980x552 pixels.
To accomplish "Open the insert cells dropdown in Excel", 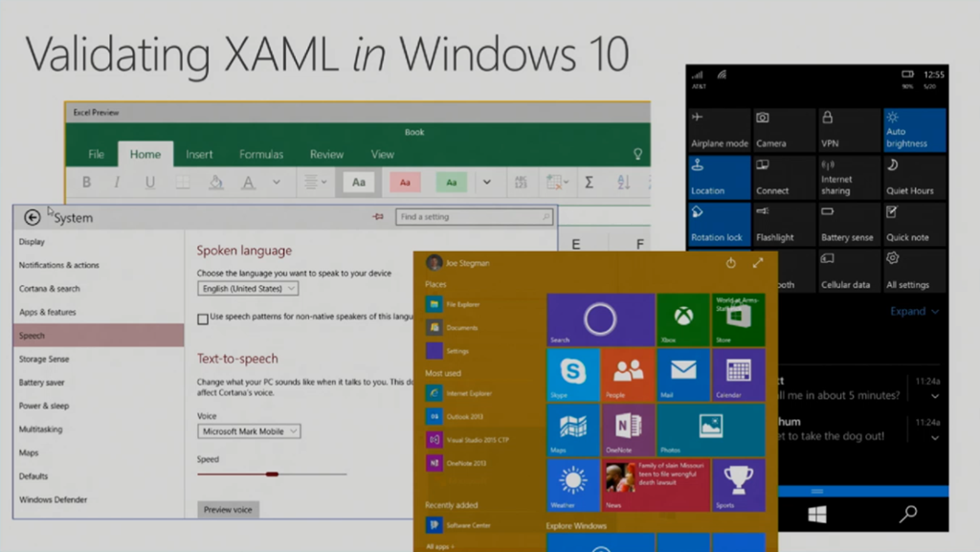I will tap(557, 183).
